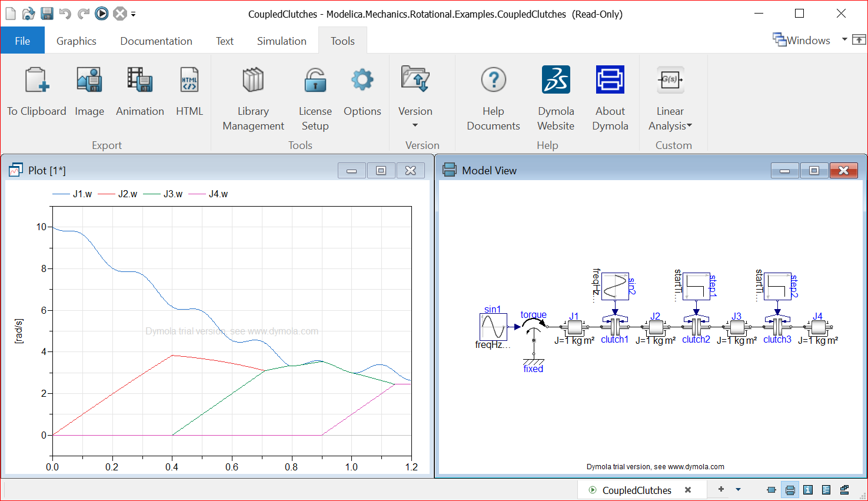
Task: Click the File button
Action: 22,41
